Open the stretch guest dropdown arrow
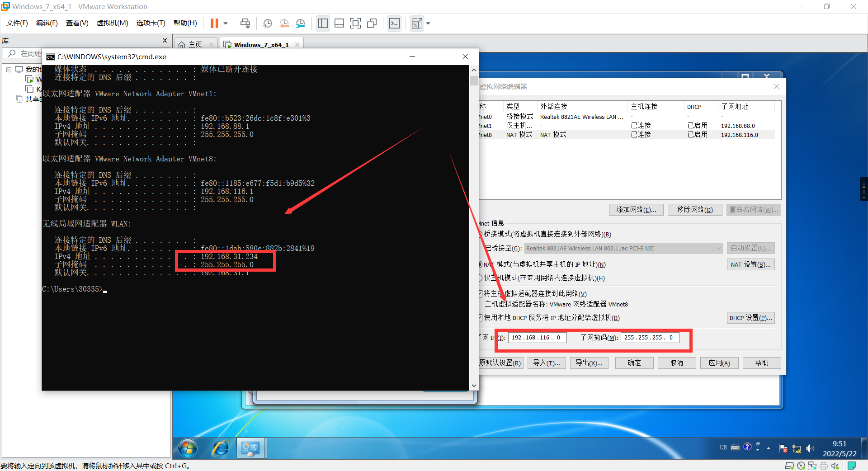The width and height of the screenshot is (868, 471). click(428, 23)
